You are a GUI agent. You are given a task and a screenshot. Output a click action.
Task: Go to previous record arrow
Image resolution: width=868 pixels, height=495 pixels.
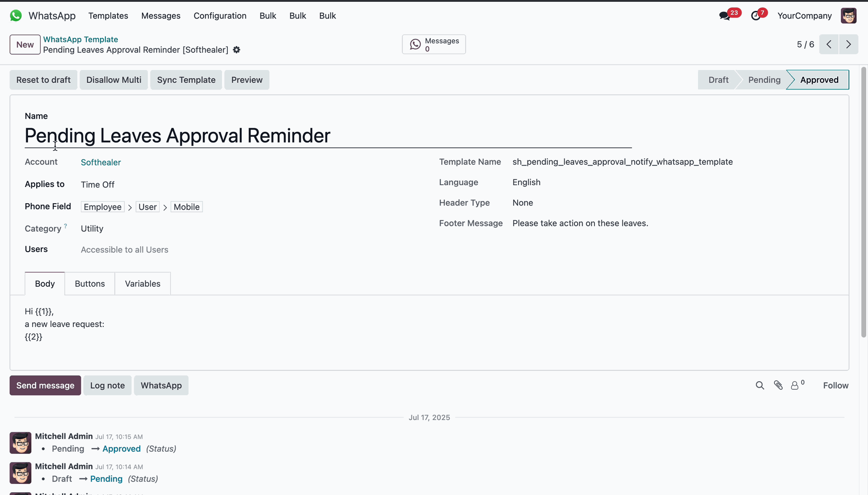829,44
